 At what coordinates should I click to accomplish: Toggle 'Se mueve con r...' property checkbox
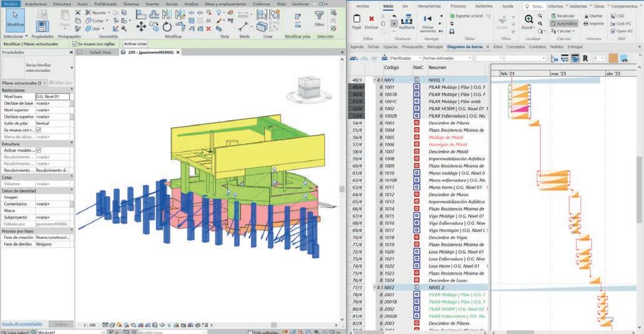39,130
